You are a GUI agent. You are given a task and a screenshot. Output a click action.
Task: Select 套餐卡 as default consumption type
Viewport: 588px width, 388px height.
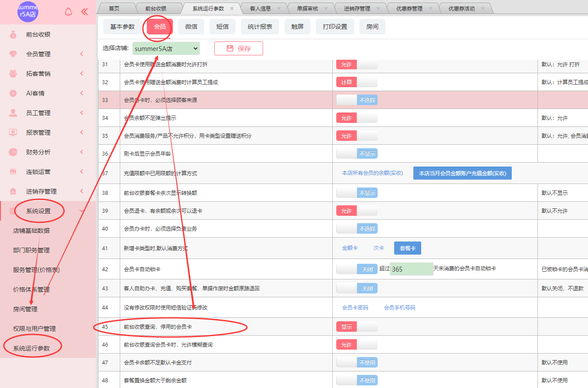tap(407, 248)
